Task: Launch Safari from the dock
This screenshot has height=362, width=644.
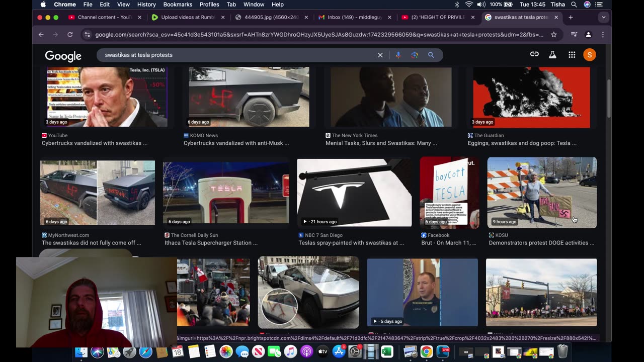Action: pos(145,351)
